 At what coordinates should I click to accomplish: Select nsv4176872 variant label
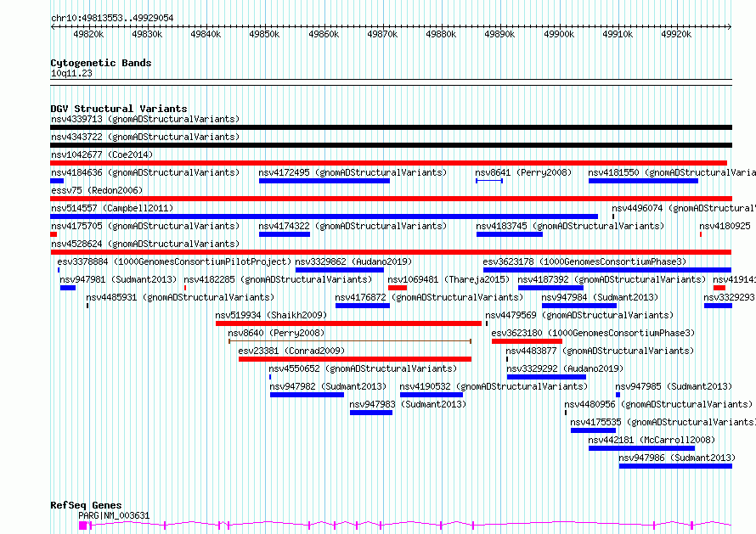point(429,297)
